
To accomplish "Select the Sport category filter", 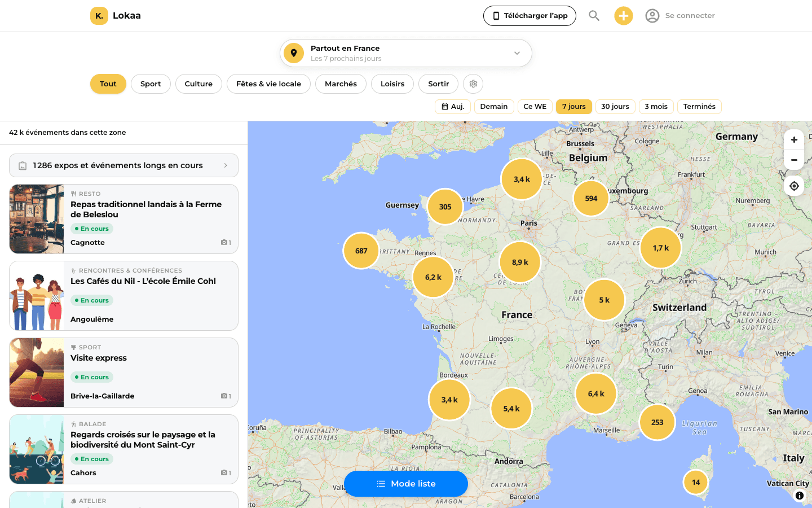I will click(x=151, y=84).
